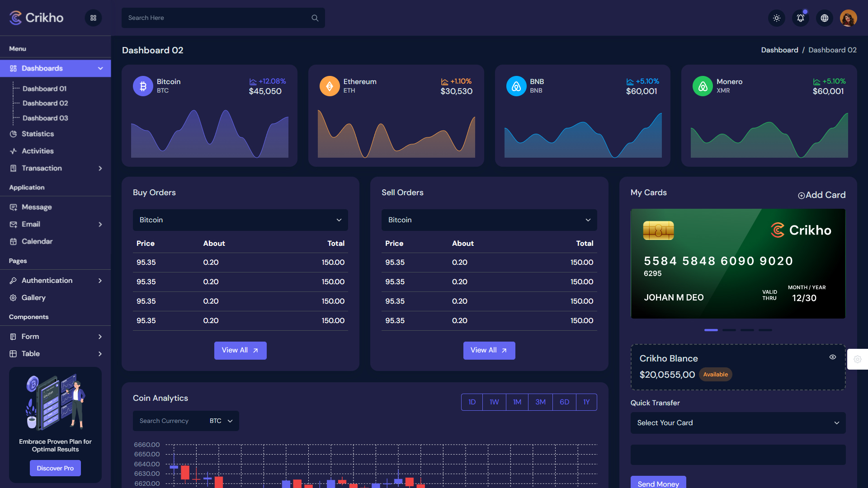Open Messages from the sidebar icon
Image resolution: width=868 pixels, height=488 pixels.
(x=14, y=207)
